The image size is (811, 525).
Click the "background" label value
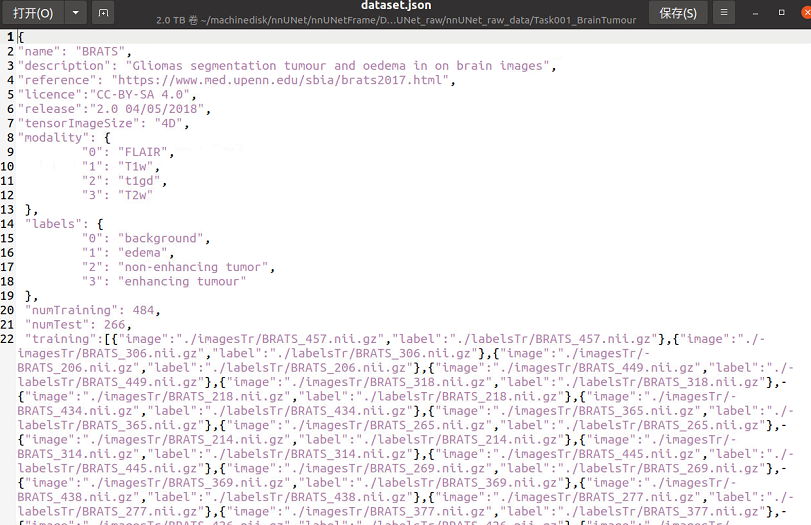tap(161, 238)
